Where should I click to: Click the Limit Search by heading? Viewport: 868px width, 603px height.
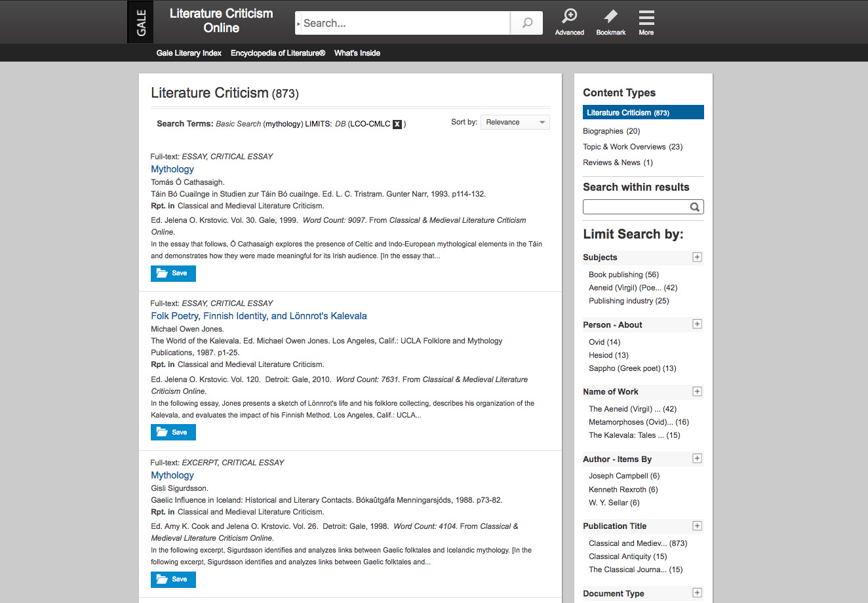tap(633, 234)
